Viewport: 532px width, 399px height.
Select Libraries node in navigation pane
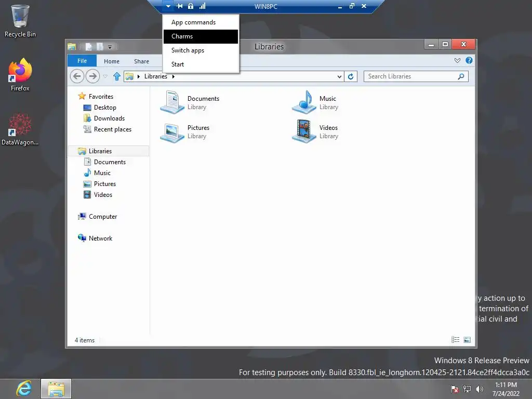click(x=109, y=151)
